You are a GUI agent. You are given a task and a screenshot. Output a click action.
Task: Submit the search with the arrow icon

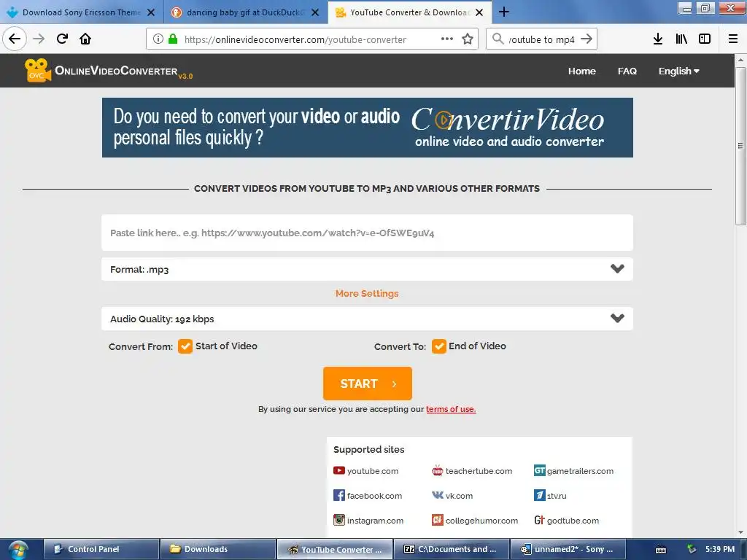587,39
